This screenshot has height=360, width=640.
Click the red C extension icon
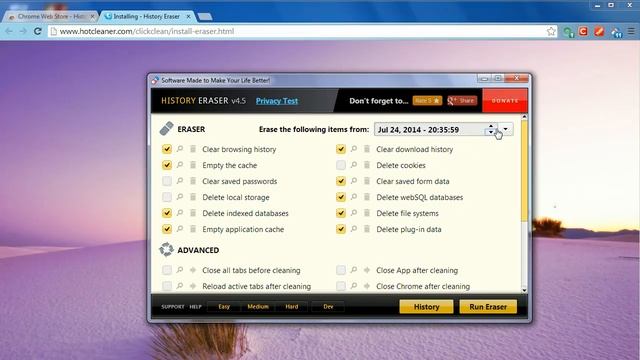(583, 31)
